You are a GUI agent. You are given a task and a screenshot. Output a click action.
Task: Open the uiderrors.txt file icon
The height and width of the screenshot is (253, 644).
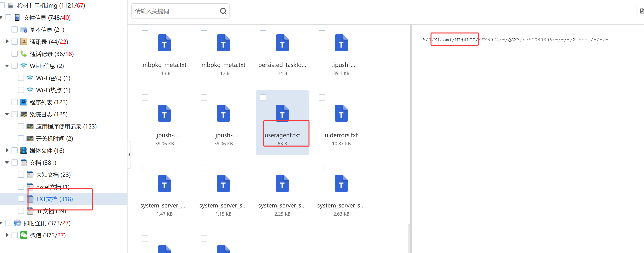coord(341,113)
